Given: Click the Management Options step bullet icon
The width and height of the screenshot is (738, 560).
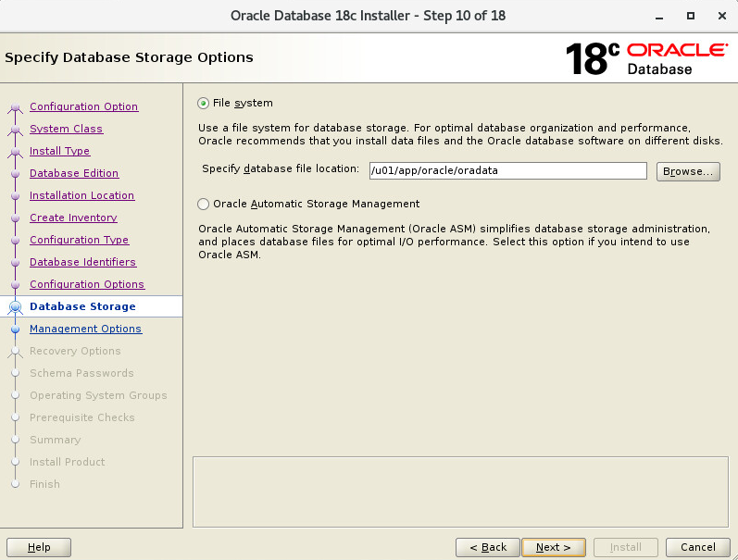Looking at the screenshot, I should [x=15, y=329].
